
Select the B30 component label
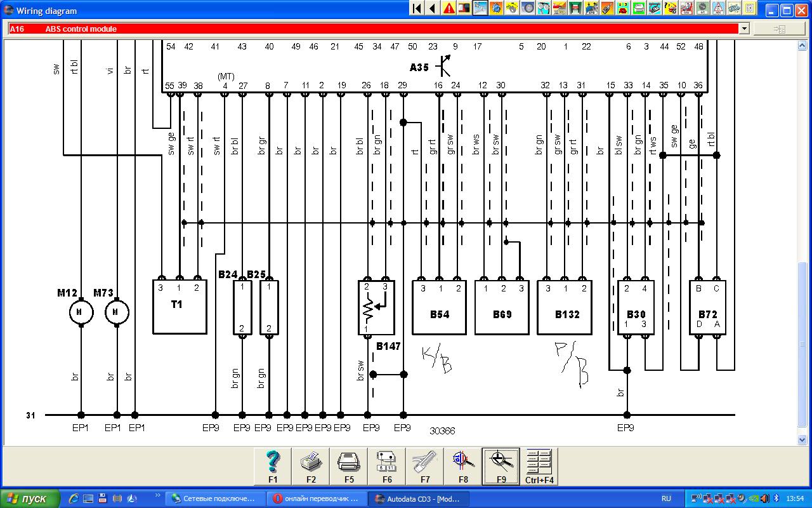pos(636,314)
